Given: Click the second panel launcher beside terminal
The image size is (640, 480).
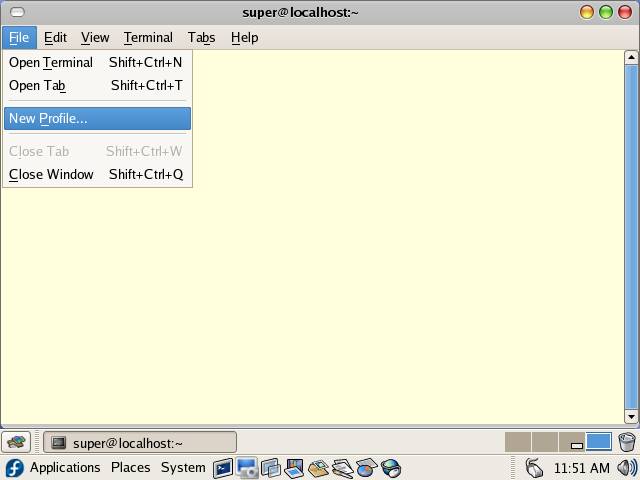Looking at the screenshot, I should 247,468.
